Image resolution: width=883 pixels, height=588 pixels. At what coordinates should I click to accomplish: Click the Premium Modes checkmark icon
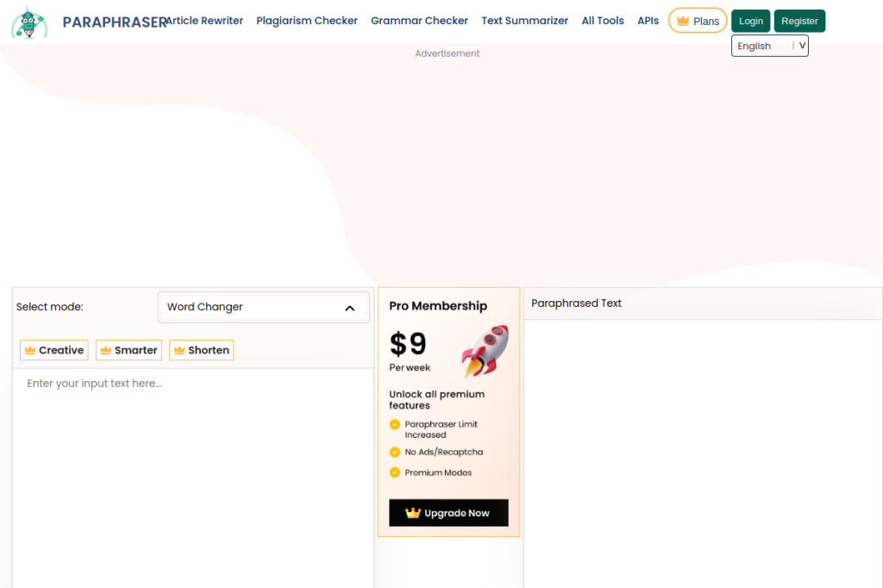[395, 472]
